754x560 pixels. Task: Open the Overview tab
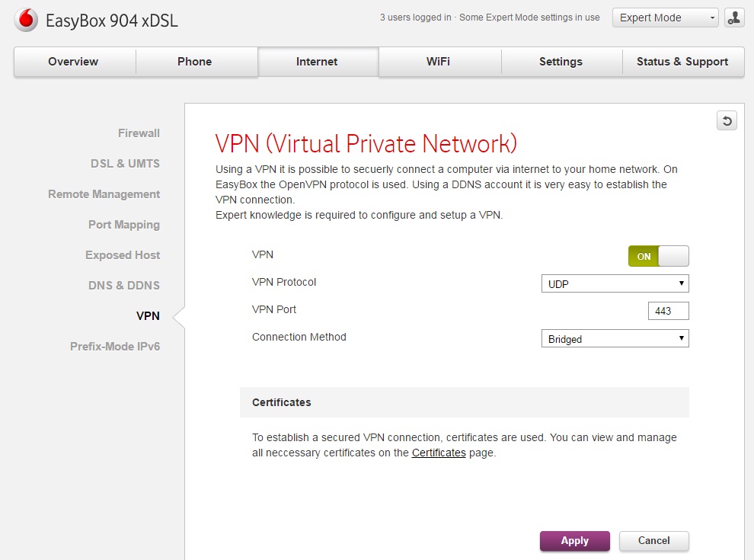pos(73,62)
